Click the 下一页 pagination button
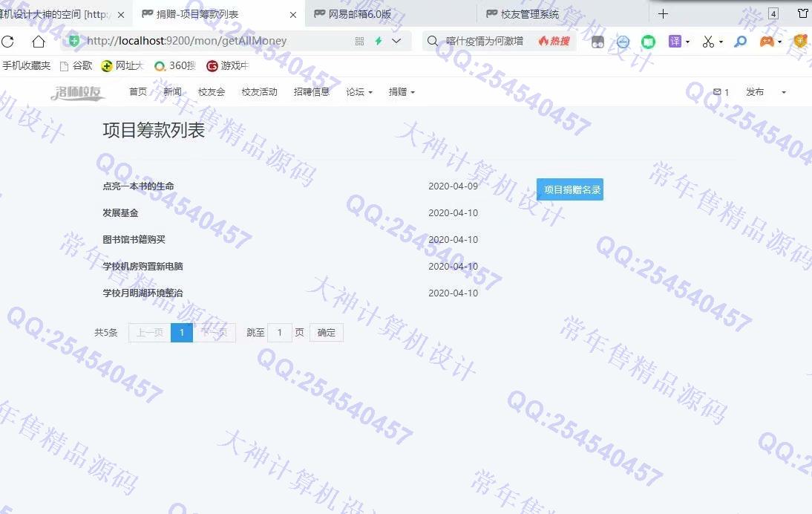 point(215,333)
